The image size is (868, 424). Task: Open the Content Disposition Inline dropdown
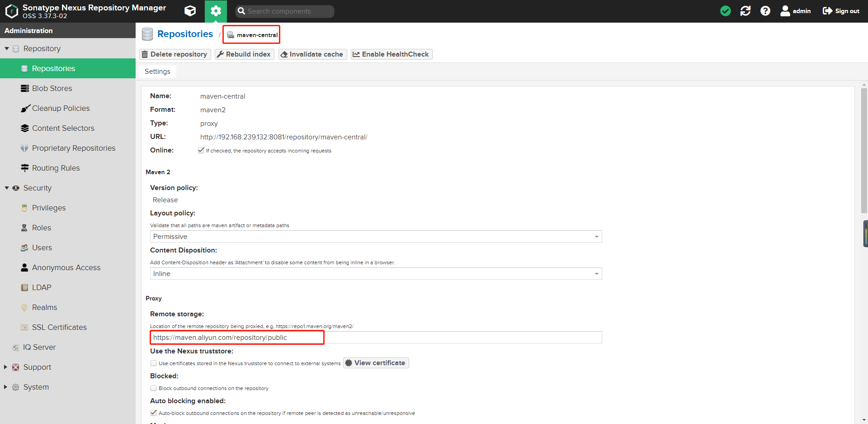tap(375, 274)
